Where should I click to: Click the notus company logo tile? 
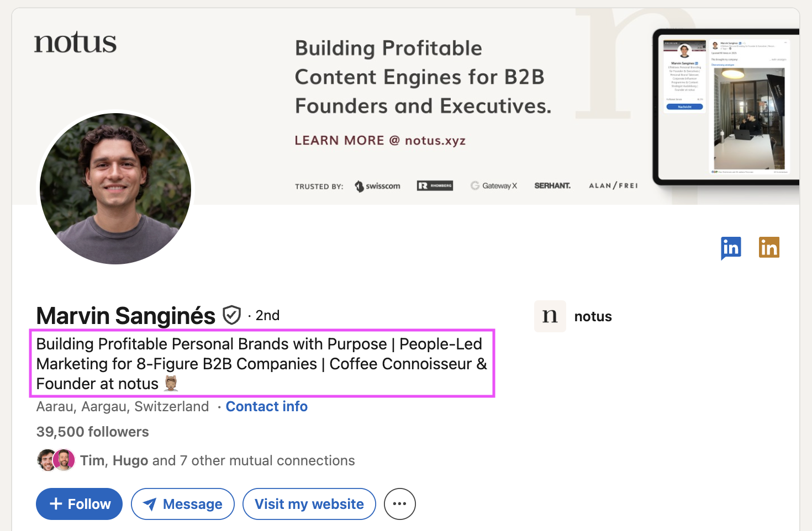click(550, 316)
